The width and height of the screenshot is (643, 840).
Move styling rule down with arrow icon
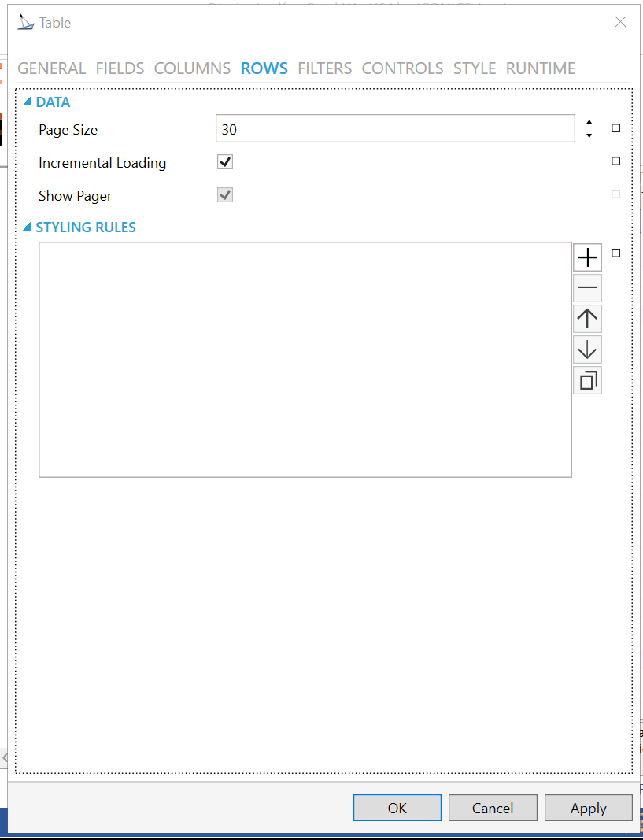587,350
